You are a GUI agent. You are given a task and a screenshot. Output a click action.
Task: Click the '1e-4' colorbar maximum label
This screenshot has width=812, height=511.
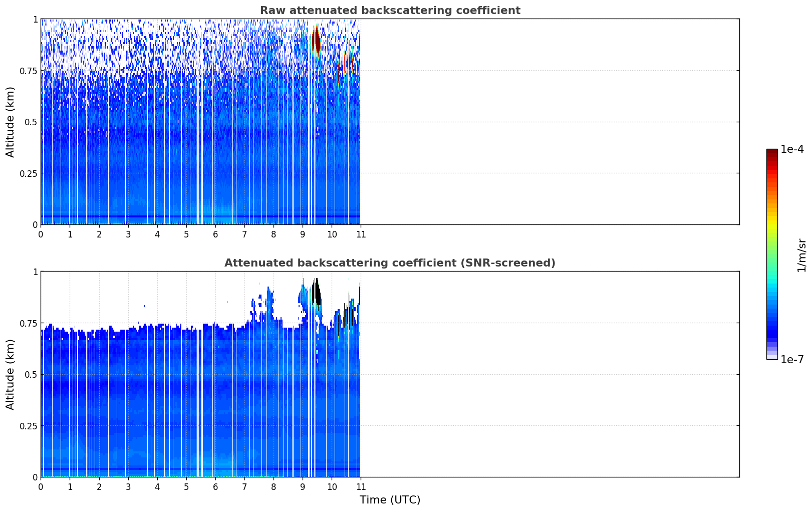(792, 149)
